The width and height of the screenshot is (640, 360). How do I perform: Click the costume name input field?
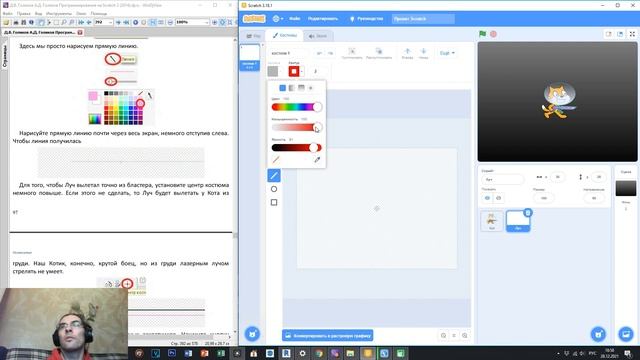290,53
